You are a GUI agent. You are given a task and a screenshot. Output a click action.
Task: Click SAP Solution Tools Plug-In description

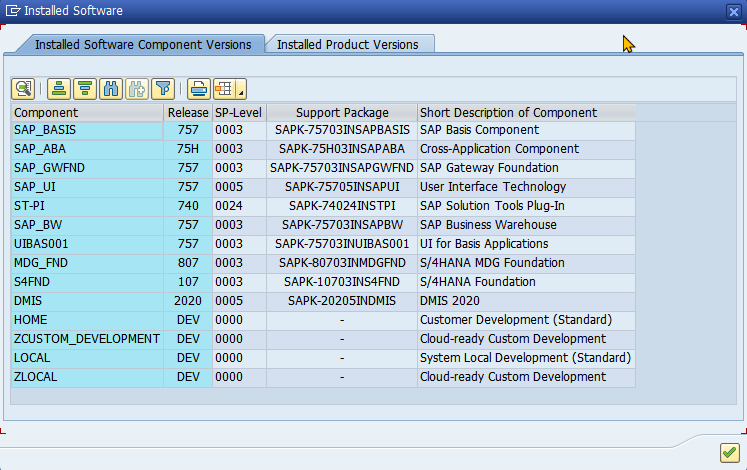[526, 207]
